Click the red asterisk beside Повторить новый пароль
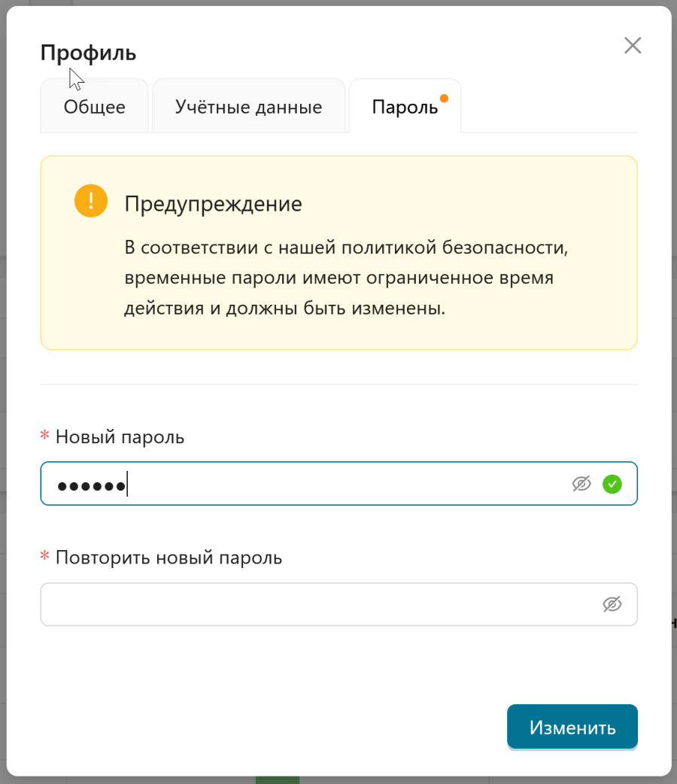677x784 pixels. (x=44, y=555)
